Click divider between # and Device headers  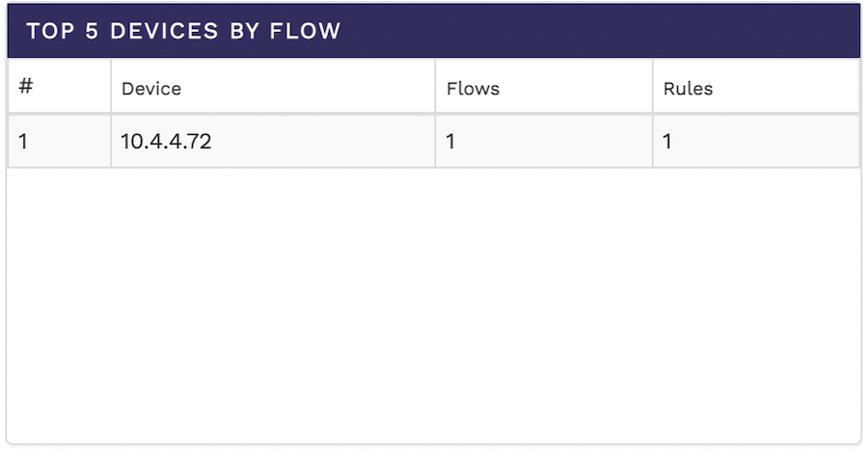111,88
